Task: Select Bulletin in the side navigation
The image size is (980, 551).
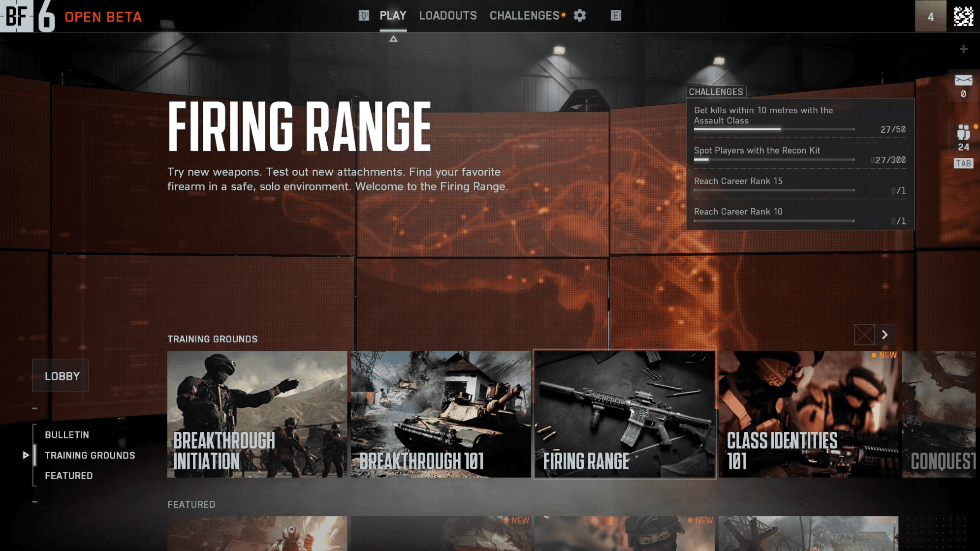Action: click(67, 435)
